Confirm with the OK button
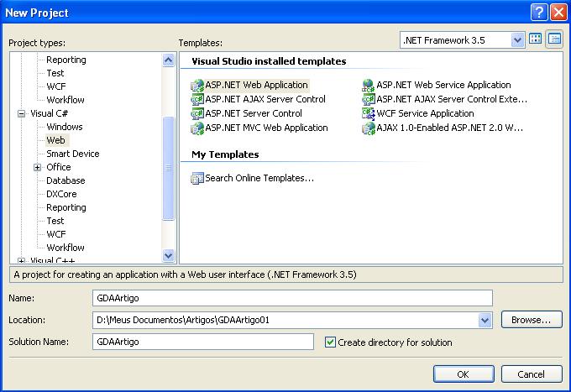The image size is (571, 392). pos(463,374)
